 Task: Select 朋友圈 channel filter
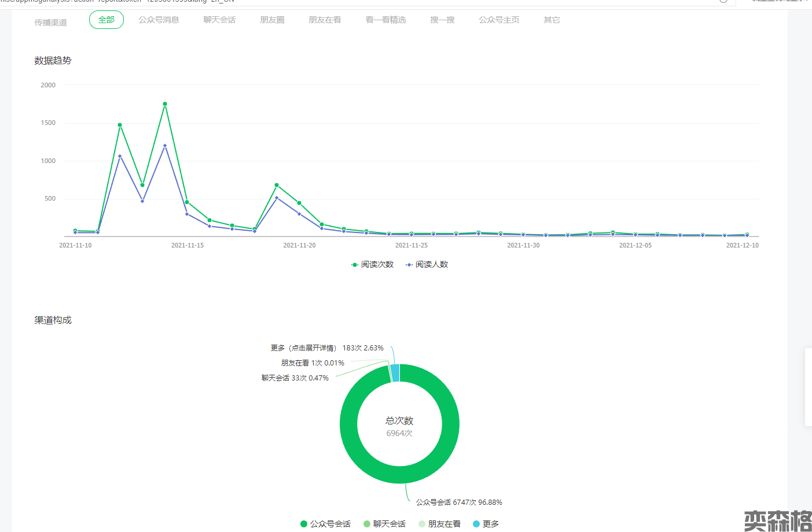coord(272,20)
